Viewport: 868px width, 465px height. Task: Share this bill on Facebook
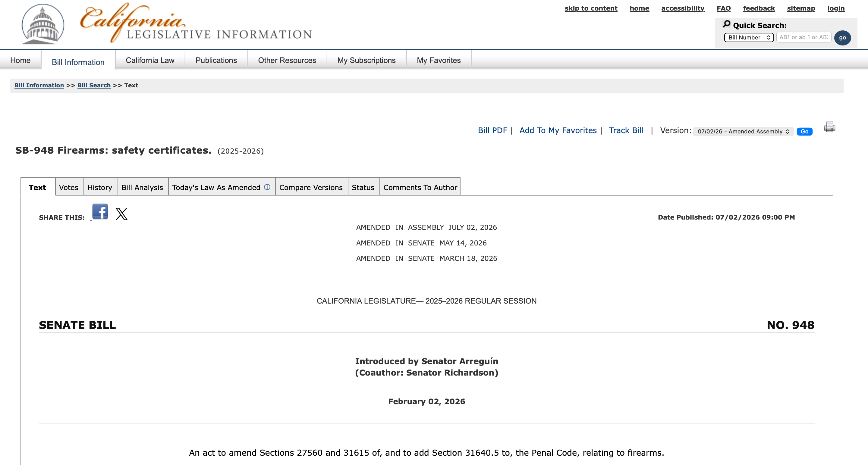point(100,211)
